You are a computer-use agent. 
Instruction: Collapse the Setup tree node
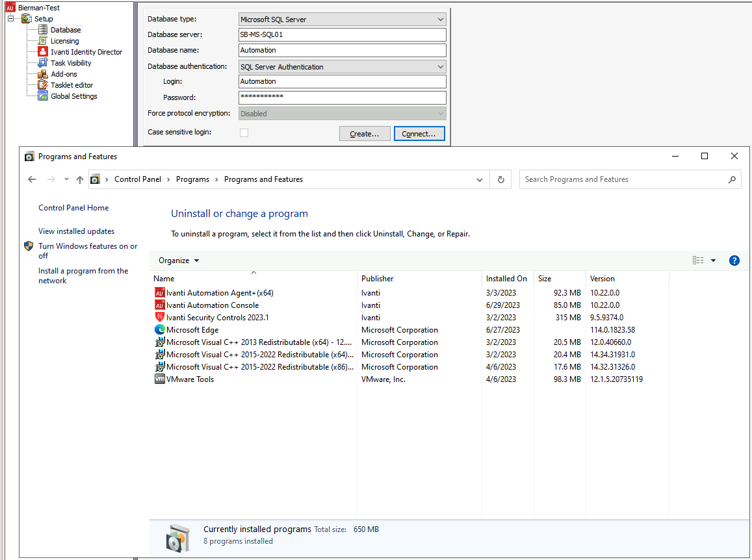10,19
